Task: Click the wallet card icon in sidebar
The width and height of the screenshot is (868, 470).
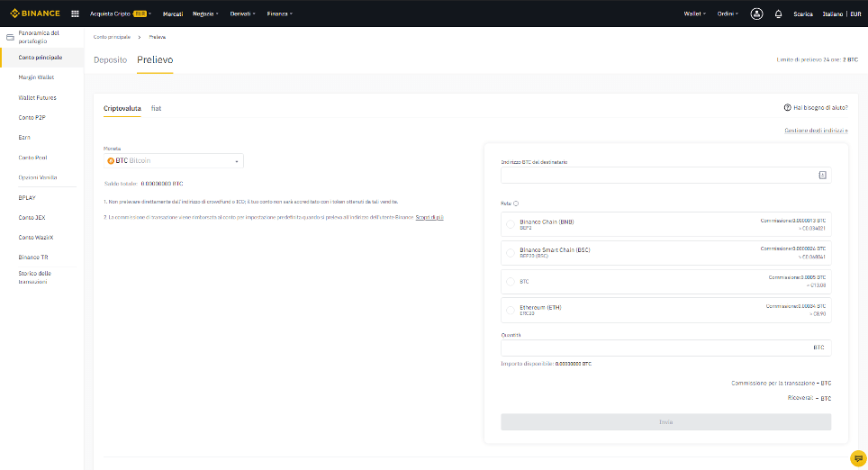Action: 10,37
